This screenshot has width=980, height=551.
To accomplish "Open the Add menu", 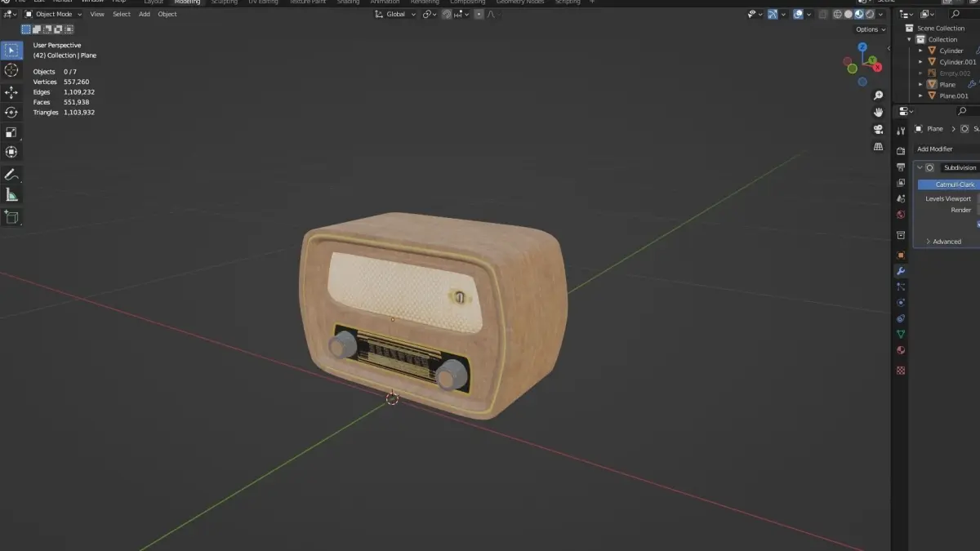I will tap(145, 14).
